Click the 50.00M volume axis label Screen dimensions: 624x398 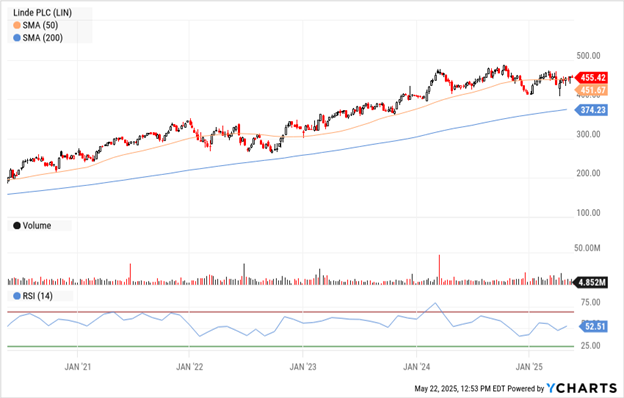click(x=587, y=248)
